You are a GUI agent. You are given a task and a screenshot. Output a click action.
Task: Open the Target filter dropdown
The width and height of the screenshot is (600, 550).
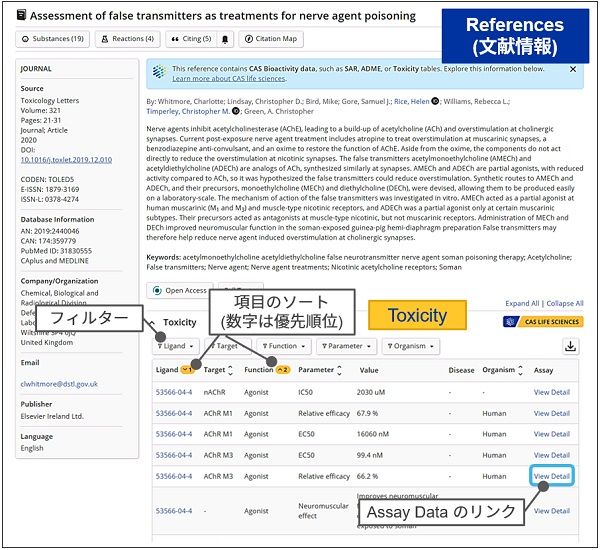[228, 346]
